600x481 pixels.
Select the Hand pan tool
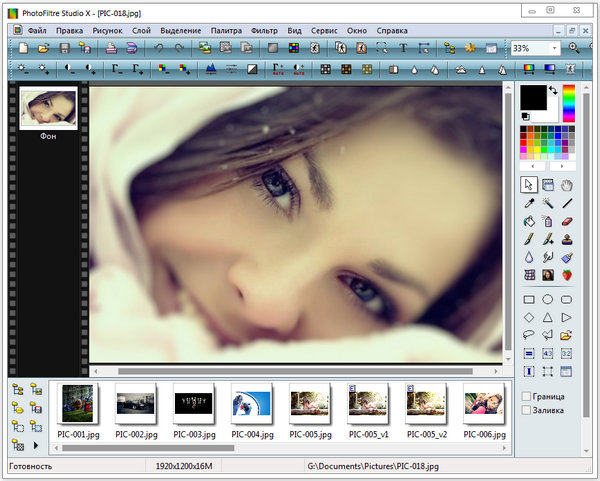567,185
